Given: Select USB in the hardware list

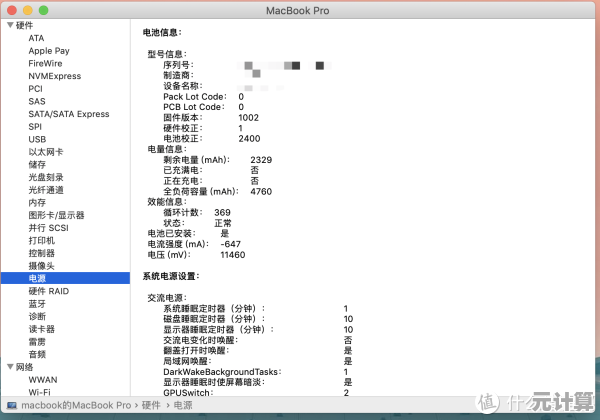Looking at the screenshot, I should [x=36, y=139].
